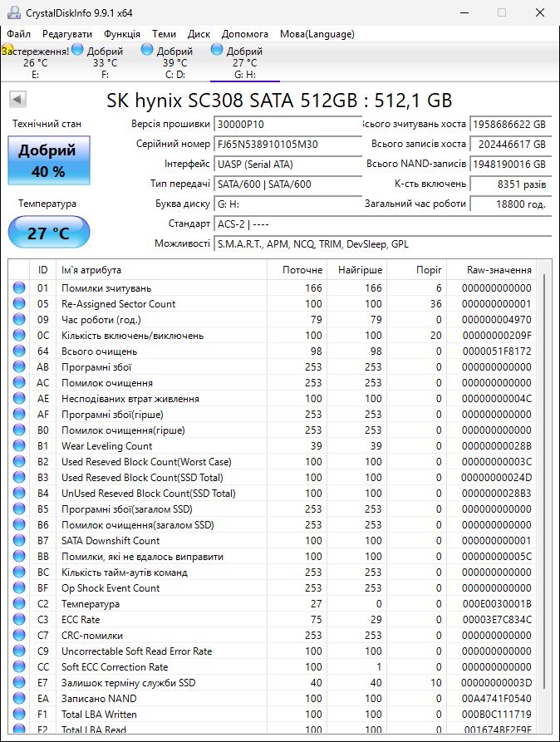Click status icon for Total LBA Written
The height and width of the screenshot is (742, 560).
[19, 714]
